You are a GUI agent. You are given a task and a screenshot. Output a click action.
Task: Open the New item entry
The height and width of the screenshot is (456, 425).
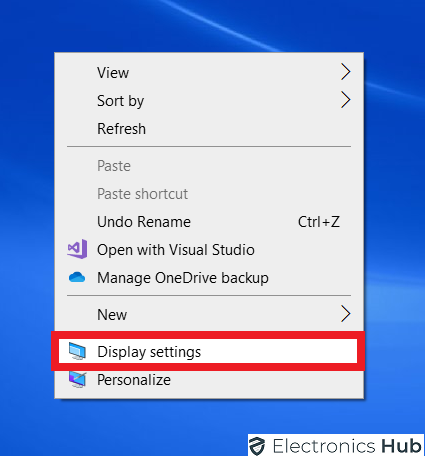[209, 314]
